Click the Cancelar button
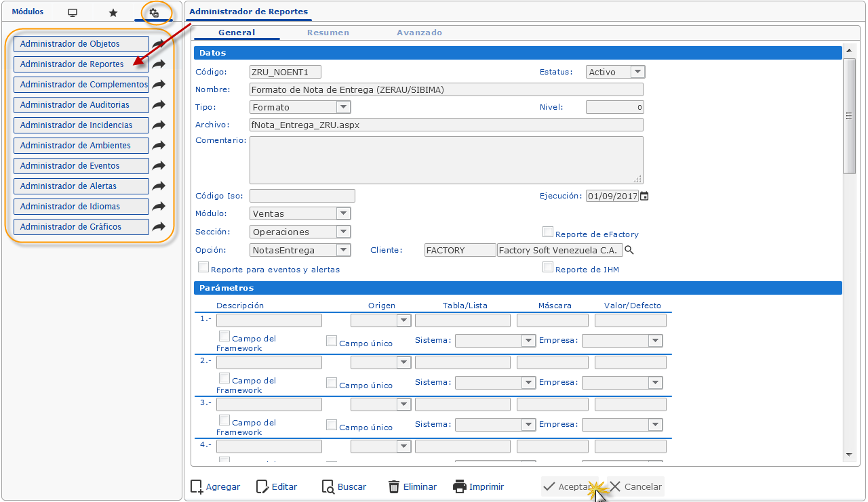Viewport: 868px width, 502px height. [635, 486]
